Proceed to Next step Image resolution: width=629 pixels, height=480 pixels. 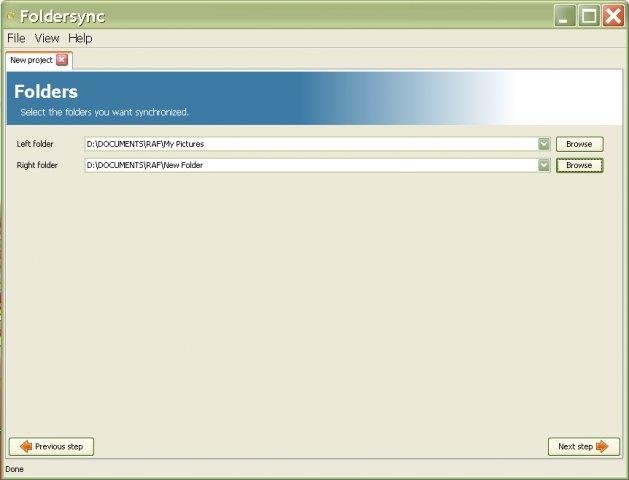coord(584,446)
